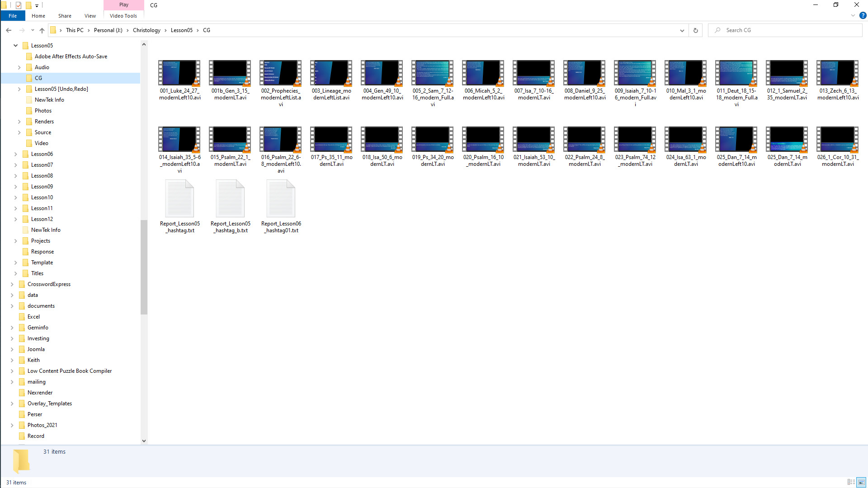Open the View ribbon tab
Screen dimensions: 868x488
pyautogui.click(x=90, y=16)
